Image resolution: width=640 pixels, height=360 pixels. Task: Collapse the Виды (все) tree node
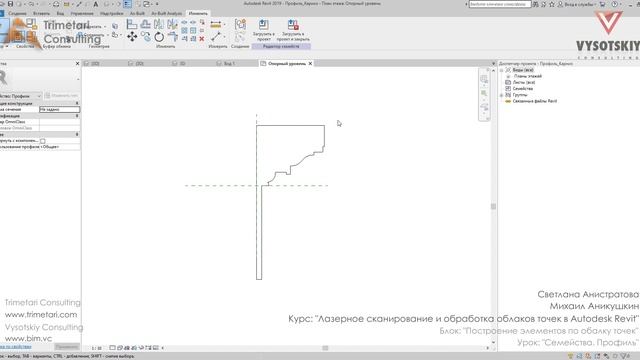502,70
